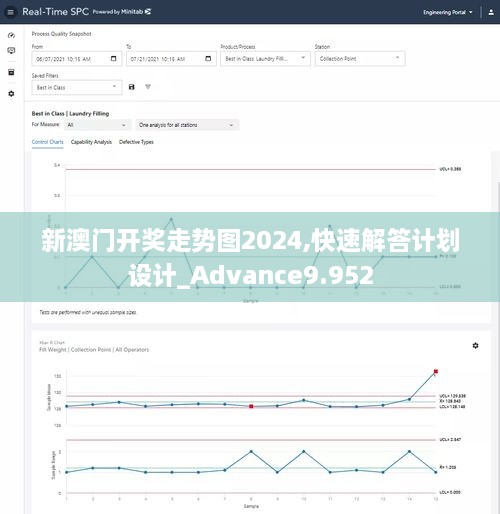Click Best in Class | Laundry Filling title
Viewport: 500px width, 514px height.
tap(70, 114)
